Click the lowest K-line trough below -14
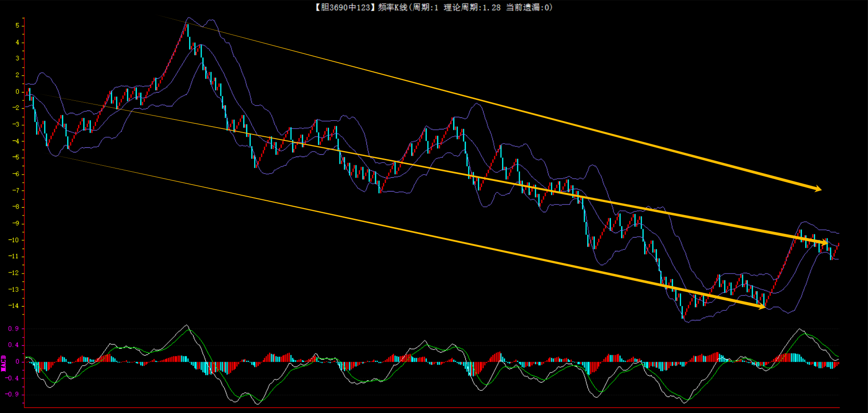Viewport: 868px width, 413px height. click(x=683, y=317)
